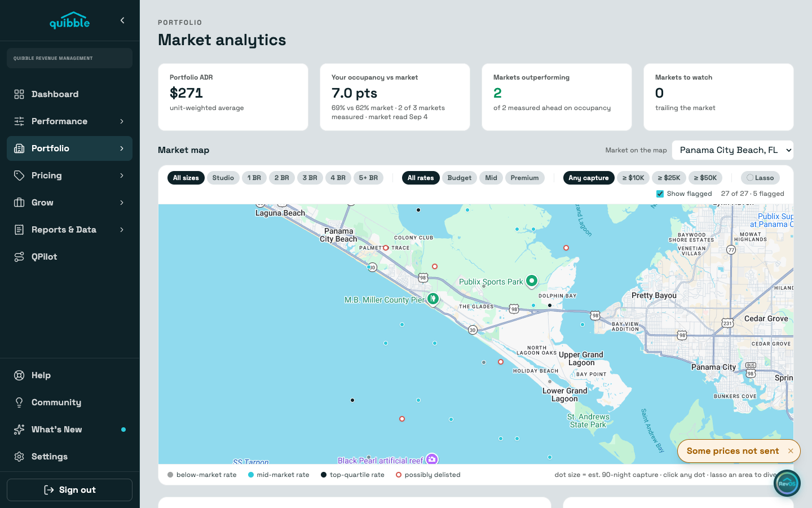Click the Portfolio building icon

pos(19,148)
